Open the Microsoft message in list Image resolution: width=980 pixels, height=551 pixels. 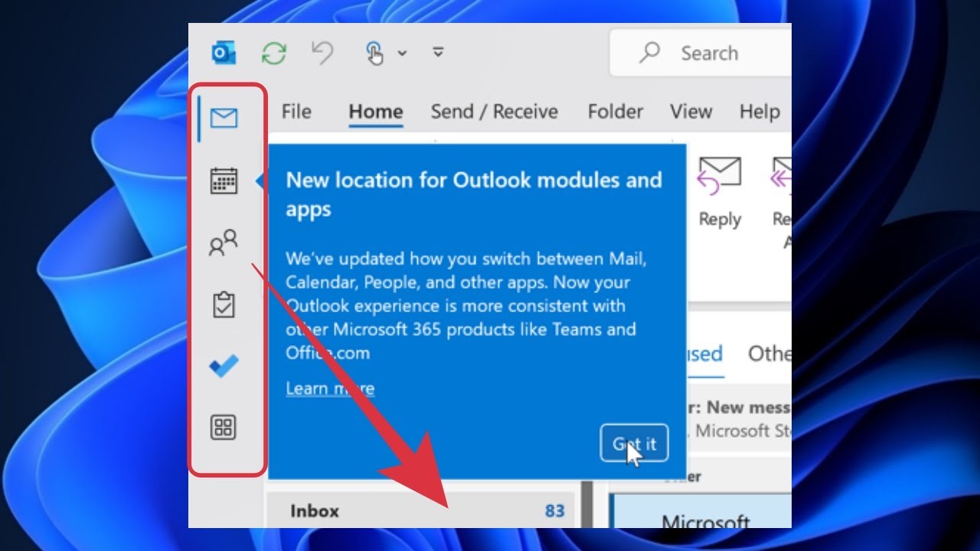pos(701,511)
